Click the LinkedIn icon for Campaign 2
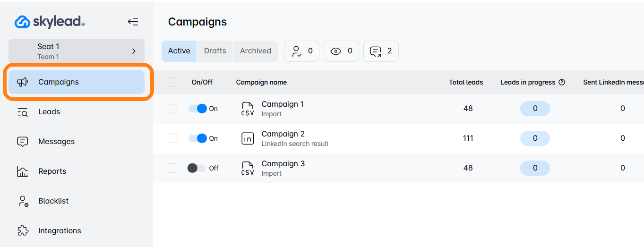 [248, 138]
